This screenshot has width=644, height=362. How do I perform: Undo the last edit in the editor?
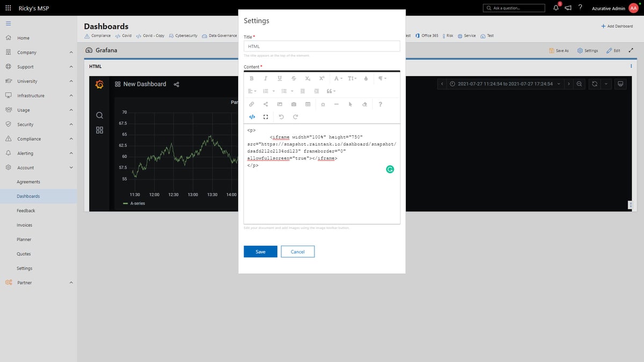click(x=281, y=116)
